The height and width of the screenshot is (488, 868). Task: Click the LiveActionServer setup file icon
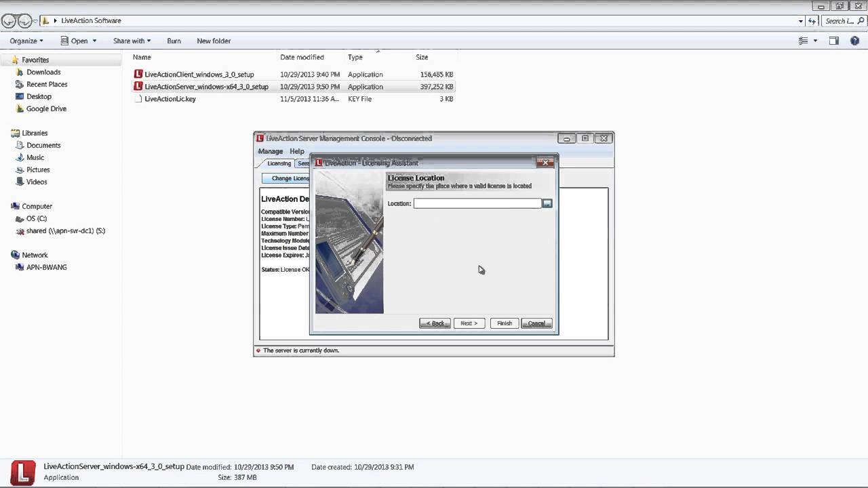[x=138, y=87]
